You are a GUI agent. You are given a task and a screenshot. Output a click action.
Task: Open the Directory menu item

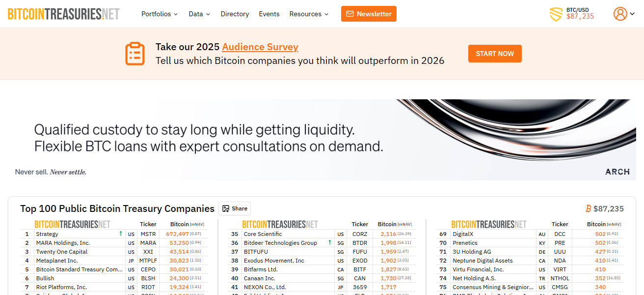click(x=235, y=14)
